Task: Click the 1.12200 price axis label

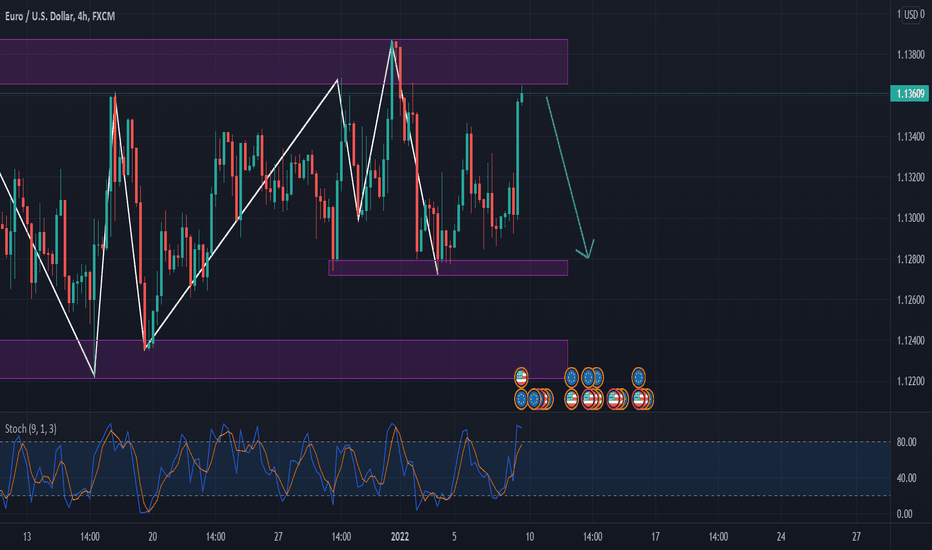Action: click(x=911, y=381)
